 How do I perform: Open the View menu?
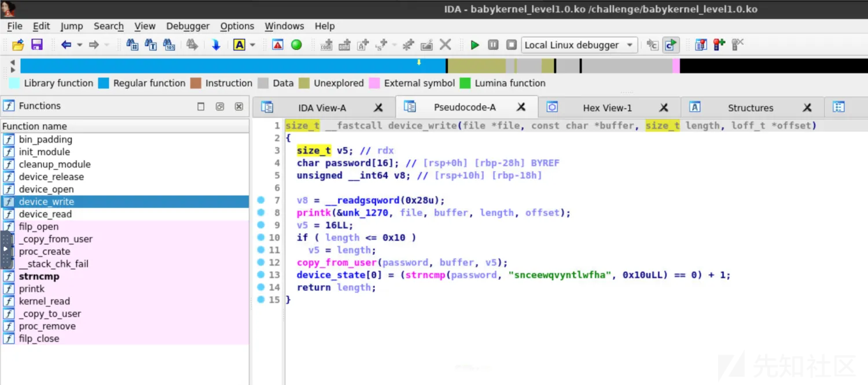point(145,26)
